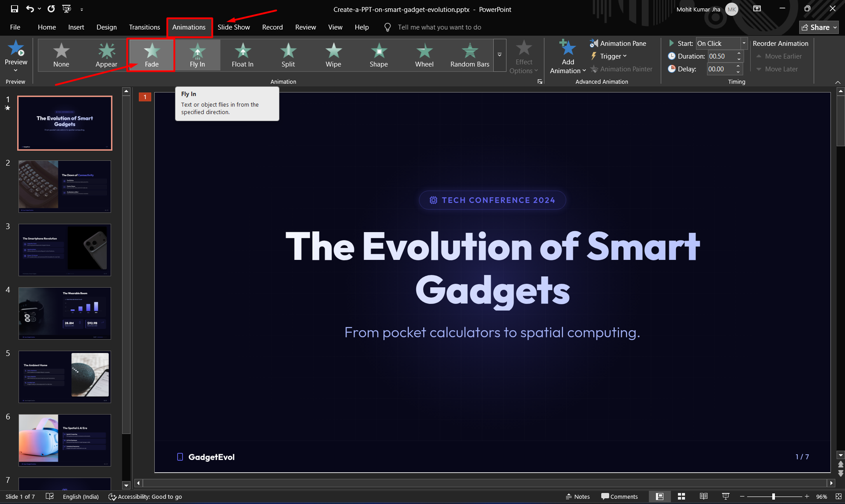Start Slide Show from status bar

(726, 497)
